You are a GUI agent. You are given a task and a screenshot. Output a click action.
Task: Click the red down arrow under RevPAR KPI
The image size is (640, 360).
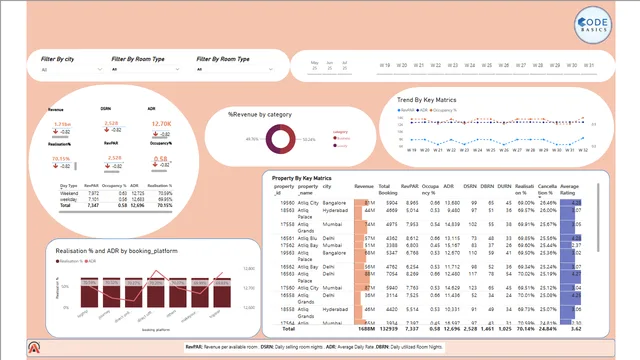tap(107, 166)
